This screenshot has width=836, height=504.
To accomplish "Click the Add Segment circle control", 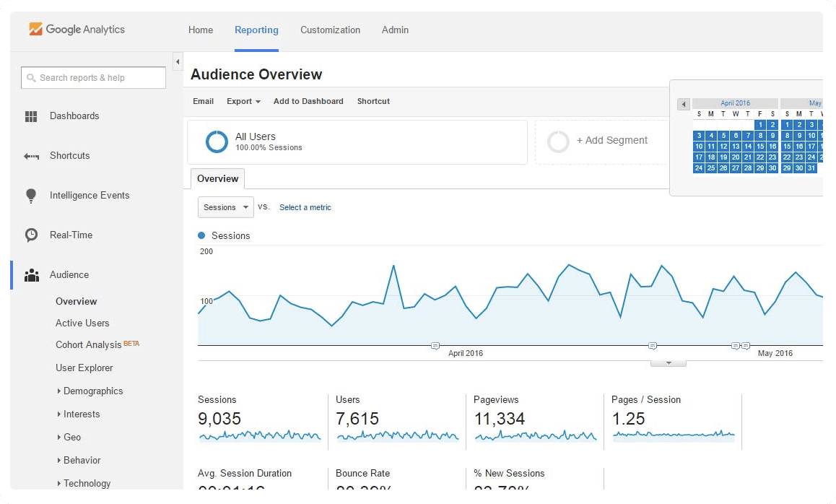I will coord(559,142).
